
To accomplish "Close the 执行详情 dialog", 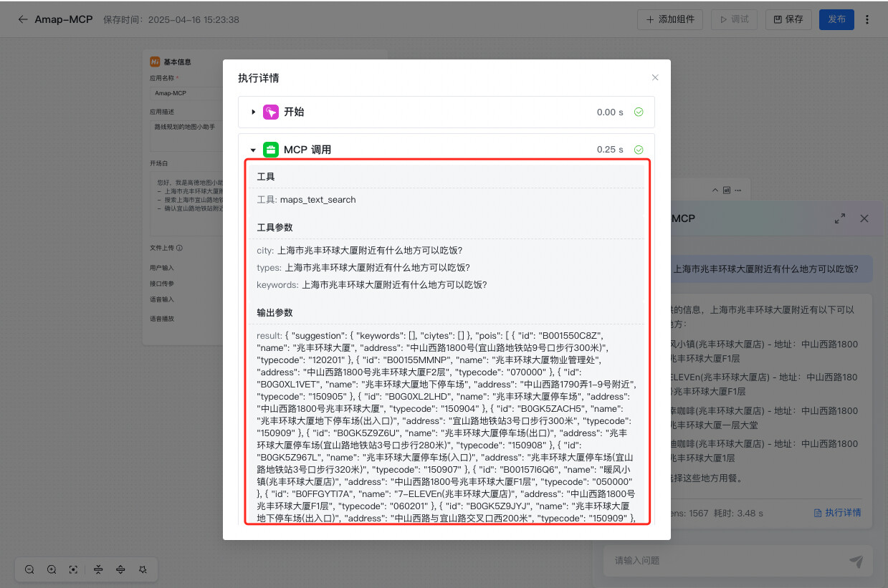I will (x=654, y=77).
